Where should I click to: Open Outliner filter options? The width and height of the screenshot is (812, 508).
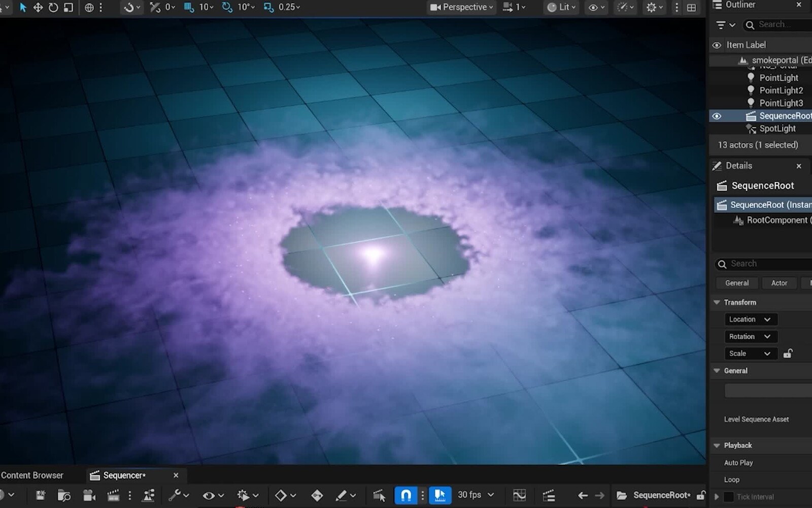click(x=725, y=25)
